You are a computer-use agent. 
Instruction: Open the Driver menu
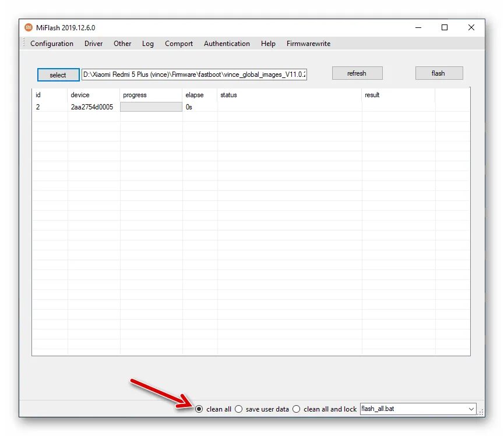point(94,44)
